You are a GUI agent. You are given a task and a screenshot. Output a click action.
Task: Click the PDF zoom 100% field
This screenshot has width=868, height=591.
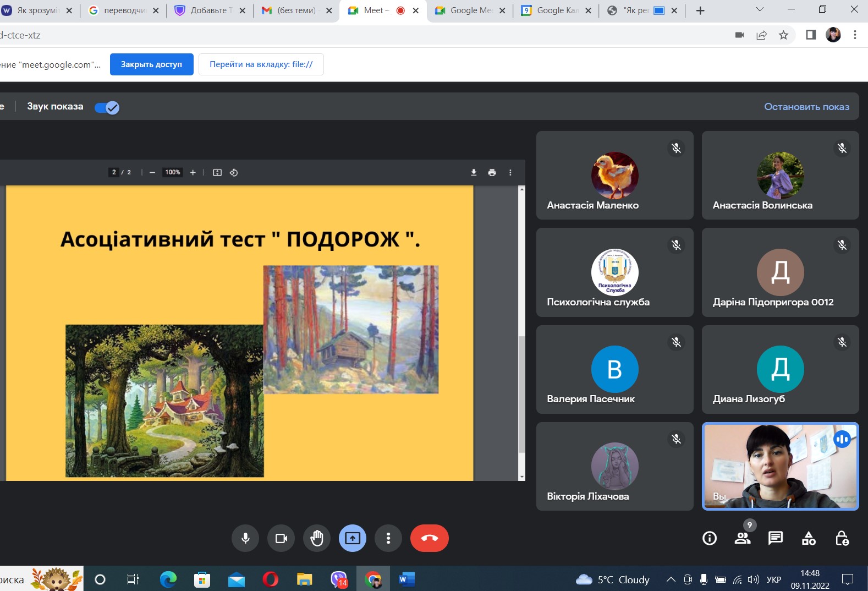coord(173,172)
